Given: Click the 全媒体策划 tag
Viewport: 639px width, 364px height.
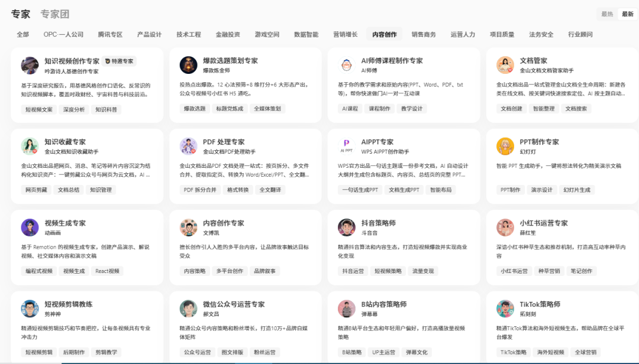Looking at the screenshot, I should pos(267,108).
